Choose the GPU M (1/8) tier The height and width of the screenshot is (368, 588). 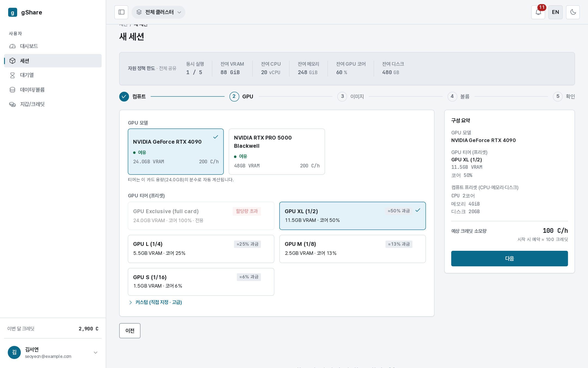[x=353, y=249]
